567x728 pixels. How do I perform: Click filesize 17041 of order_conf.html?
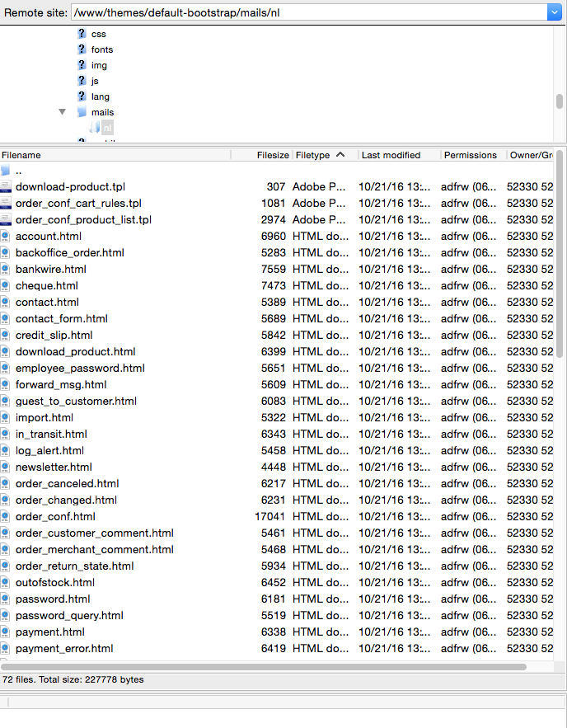coord(270,517)
